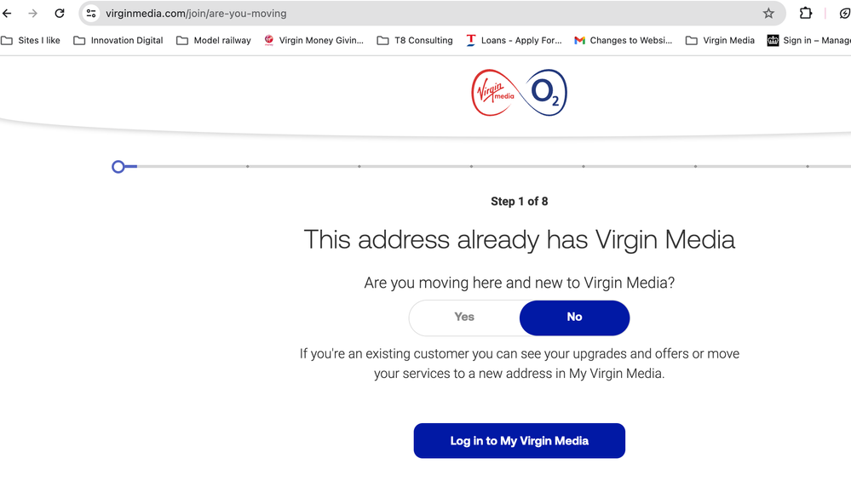Expand the Innovation Digital bookmarks folder
Image resolution: width=851 pixels, height=504 pixels.
pyautogui.click(x=118, y=40)
